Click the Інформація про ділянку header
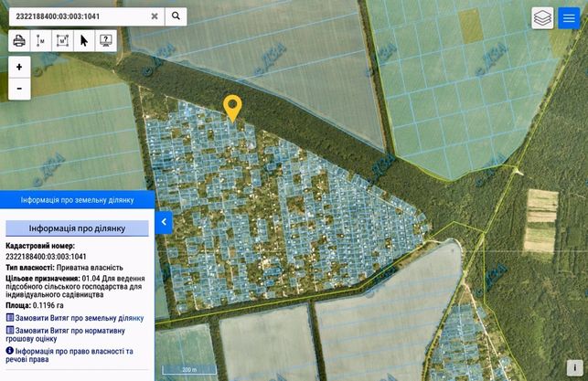The width and height of the screenshot is (588, 381). tap(77, 228)
